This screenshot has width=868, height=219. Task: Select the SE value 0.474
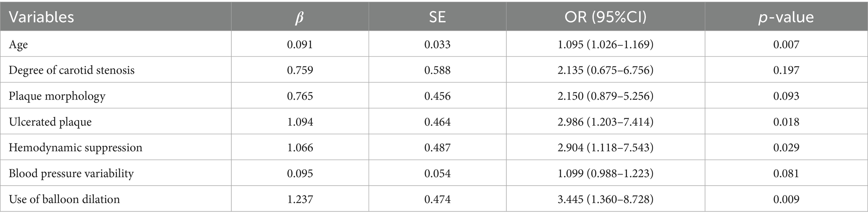click(437, 199)
